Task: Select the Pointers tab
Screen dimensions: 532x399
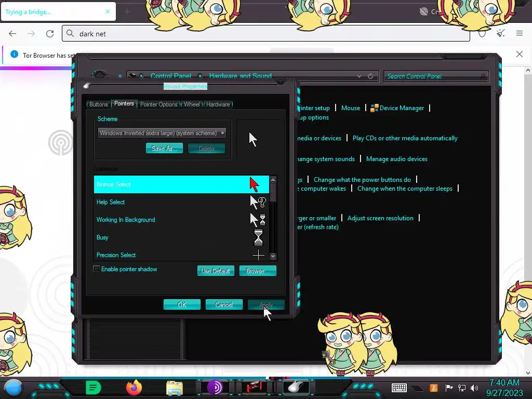Action: click(x=124, y=103)
